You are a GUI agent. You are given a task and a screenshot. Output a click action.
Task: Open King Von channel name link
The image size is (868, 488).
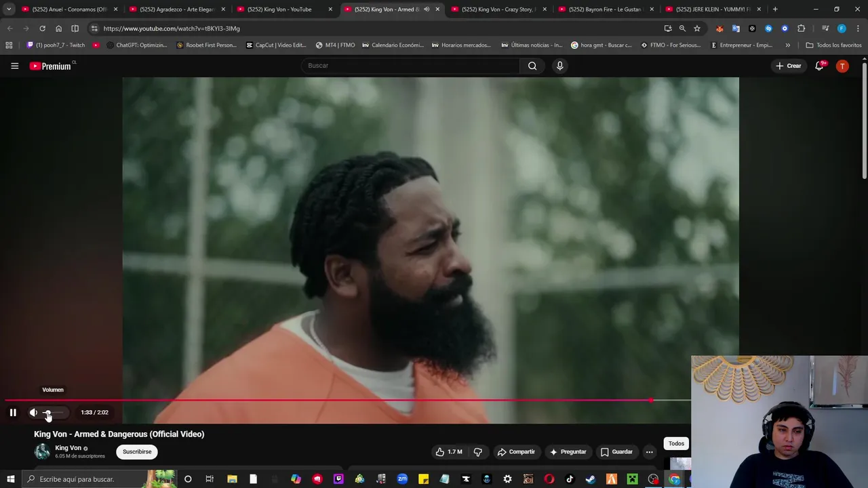tap(68, 448)
